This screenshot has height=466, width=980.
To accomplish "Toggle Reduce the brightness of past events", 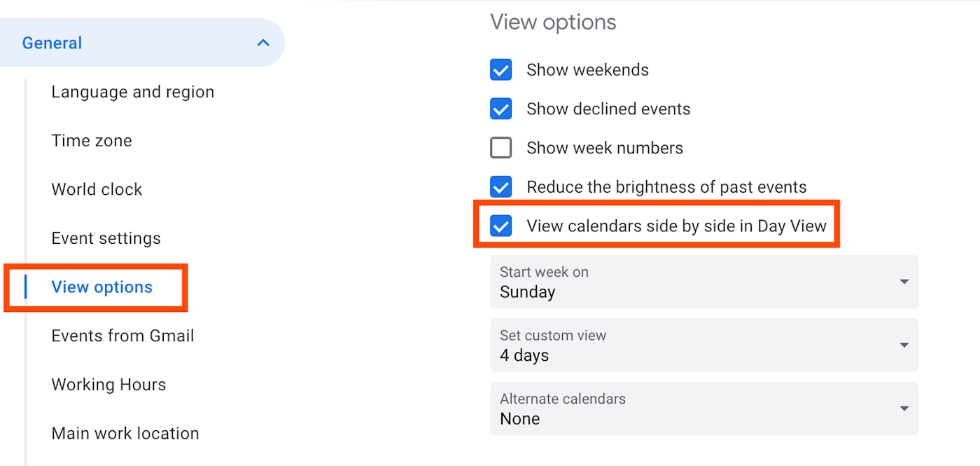I will 501,187.
